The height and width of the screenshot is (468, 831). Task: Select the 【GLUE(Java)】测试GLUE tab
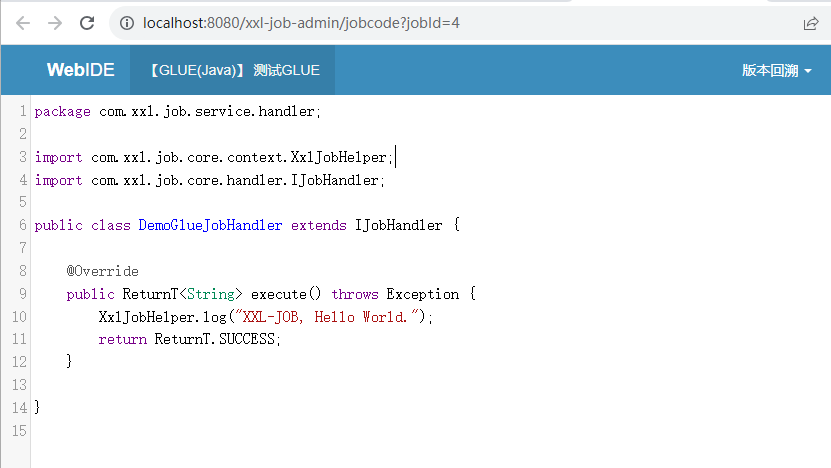tap(233, 70)
